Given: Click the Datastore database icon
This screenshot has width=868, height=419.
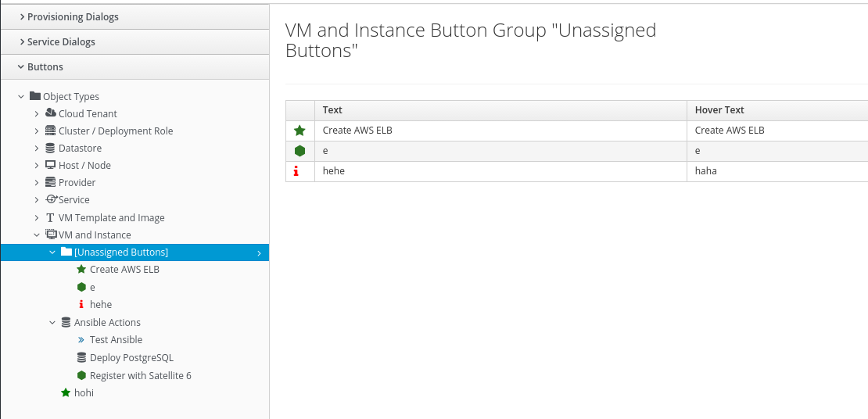Looking at the screenshot, I should [x=51, y=148].
